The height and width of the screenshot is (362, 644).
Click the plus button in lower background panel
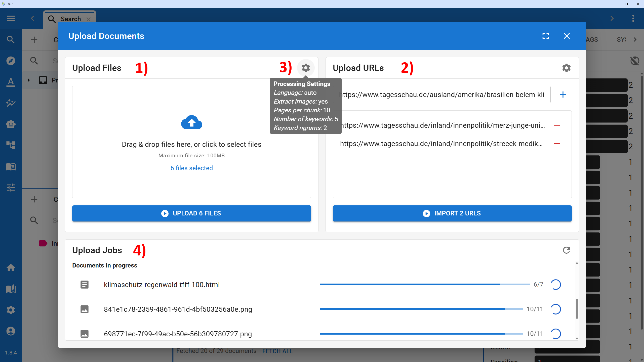(34, 199)
